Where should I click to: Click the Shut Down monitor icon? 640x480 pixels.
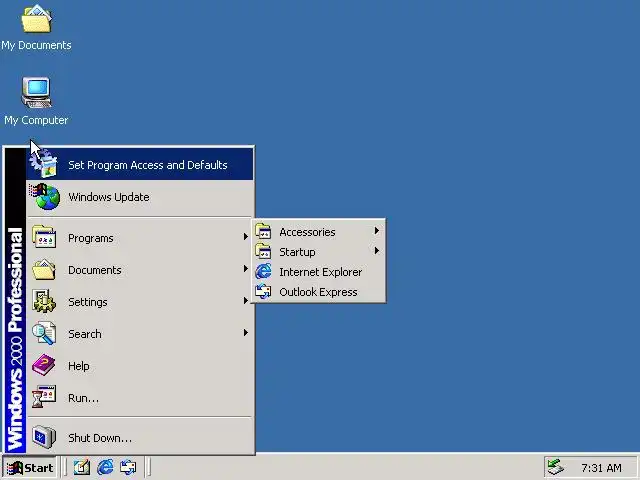(44, 437)
